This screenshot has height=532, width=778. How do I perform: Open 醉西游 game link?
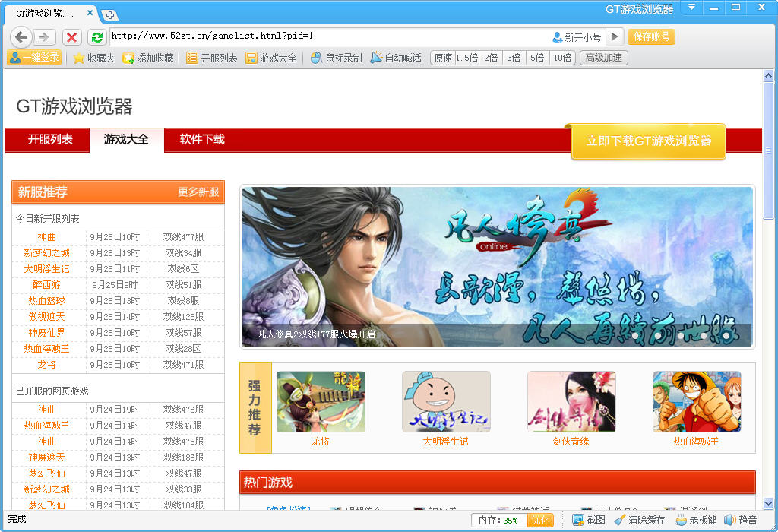click(46, 285)
